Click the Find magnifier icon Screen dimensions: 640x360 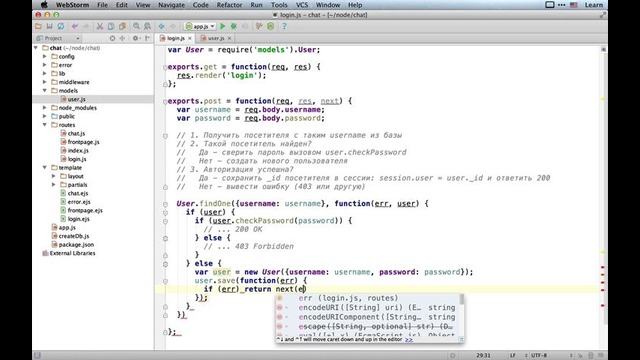tap(136, 27)
